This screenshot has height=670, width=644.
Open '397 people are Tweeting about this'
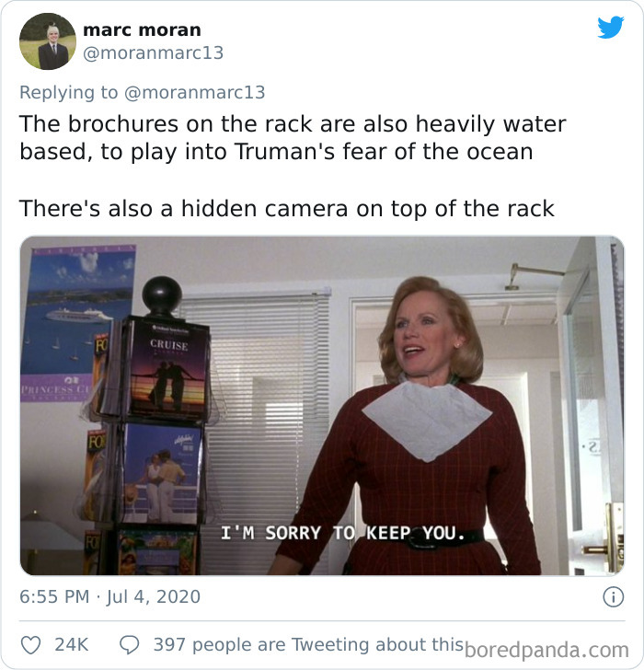point(308,645)
